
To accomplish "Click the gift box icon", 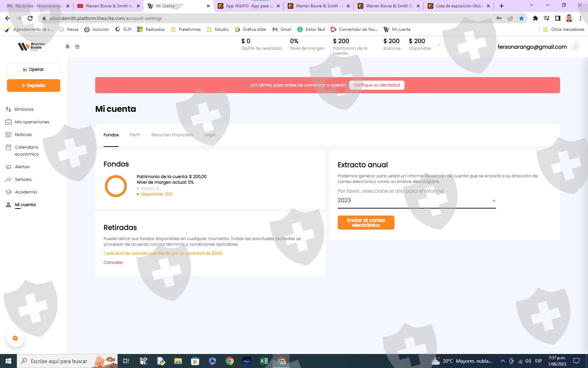I will tap(77, 47).
